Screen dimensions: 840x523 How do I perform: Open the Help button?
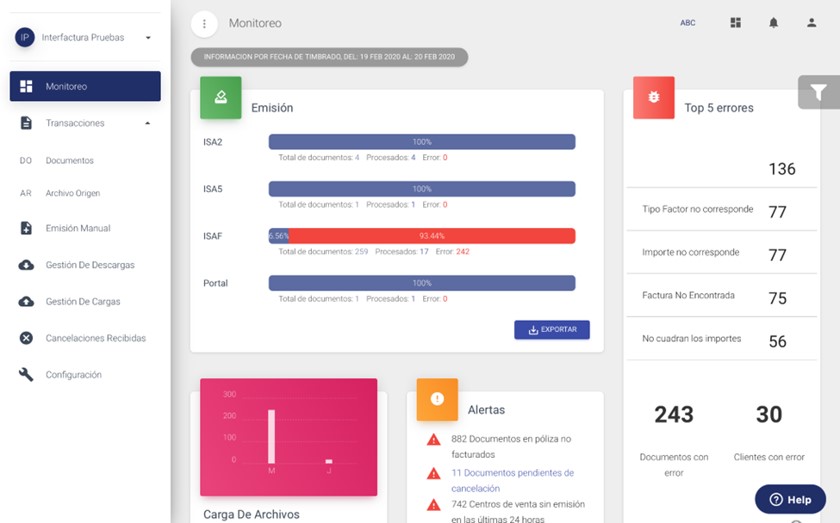pyautogui.click(x=790, y=499)
